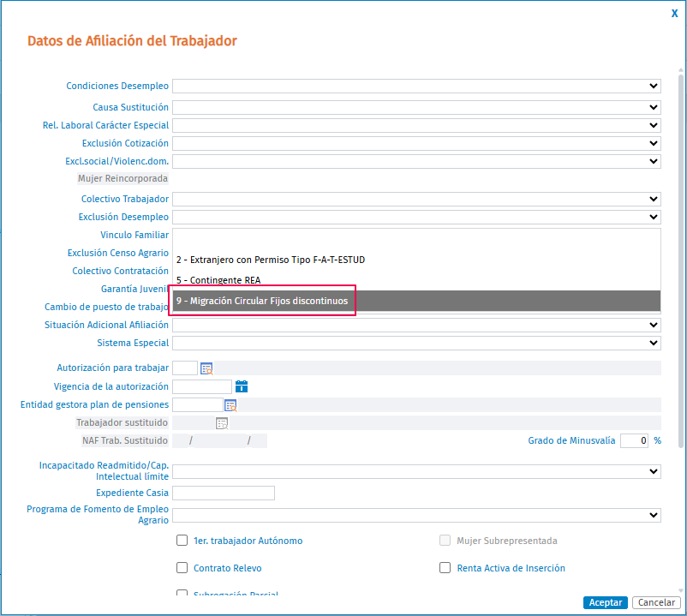
Task: Click the Colectivo Contratación label
Action: (121, 271)
